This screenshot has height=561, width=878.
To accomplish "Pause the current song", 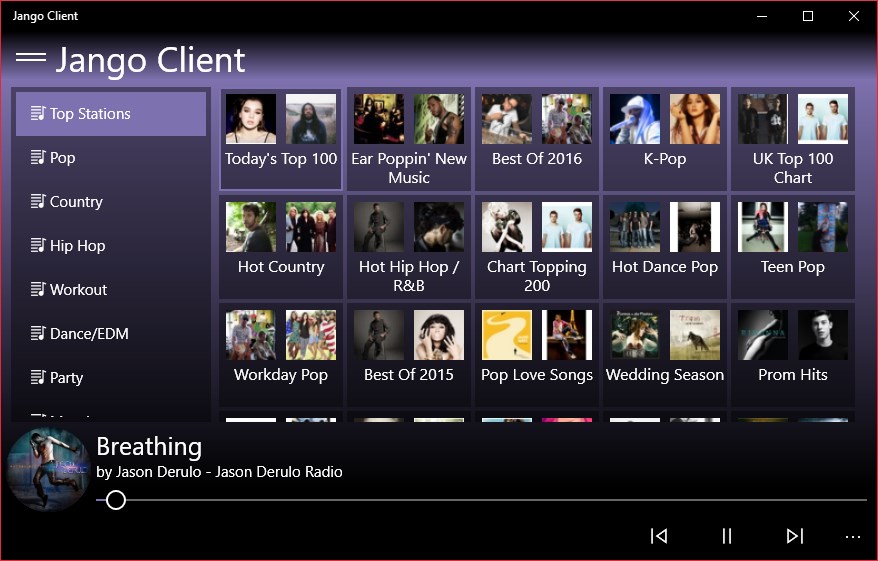I will (727, 536).
